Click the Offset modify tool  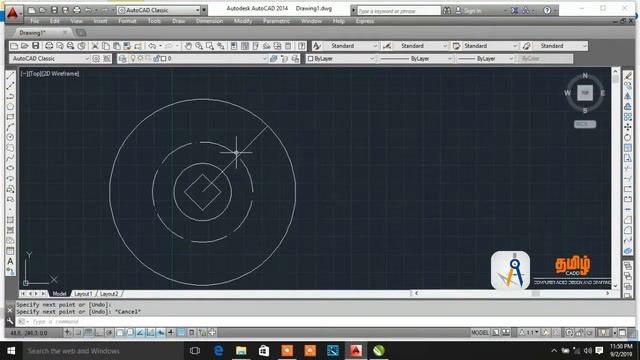628,107
